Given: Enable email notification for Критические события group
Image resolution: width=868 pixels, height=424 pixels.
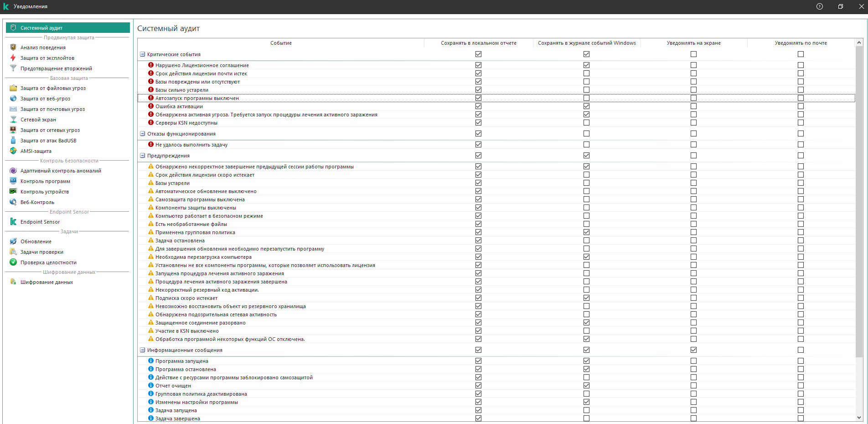Looking at the screenshot, I should (x=801, y=54).
